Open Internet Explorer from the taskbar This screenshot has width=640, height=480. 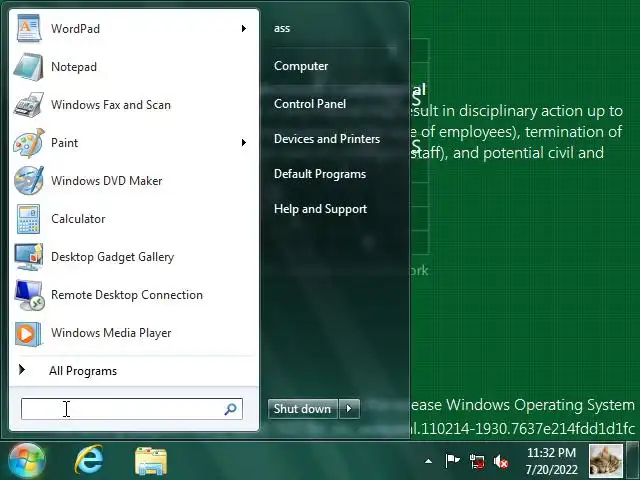[89, 461]
